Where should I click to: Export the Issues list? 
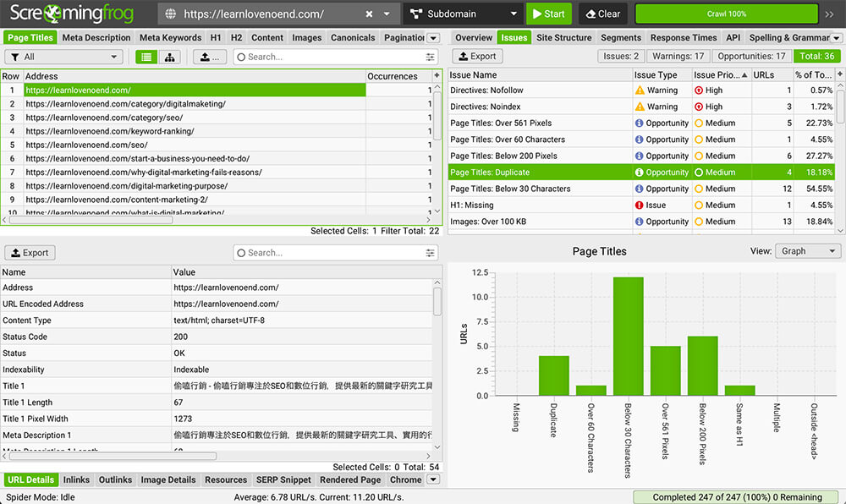[477, 56]
